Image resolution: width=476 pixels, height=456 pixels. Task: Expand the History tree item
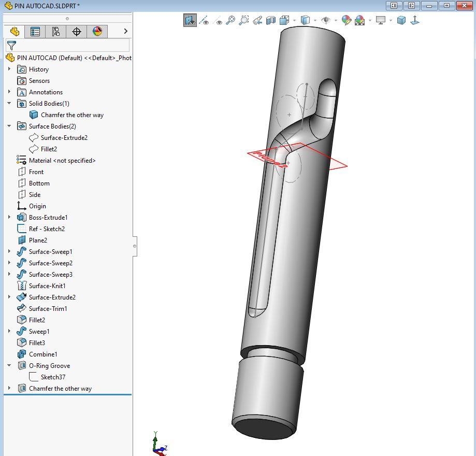coord(8,69)
